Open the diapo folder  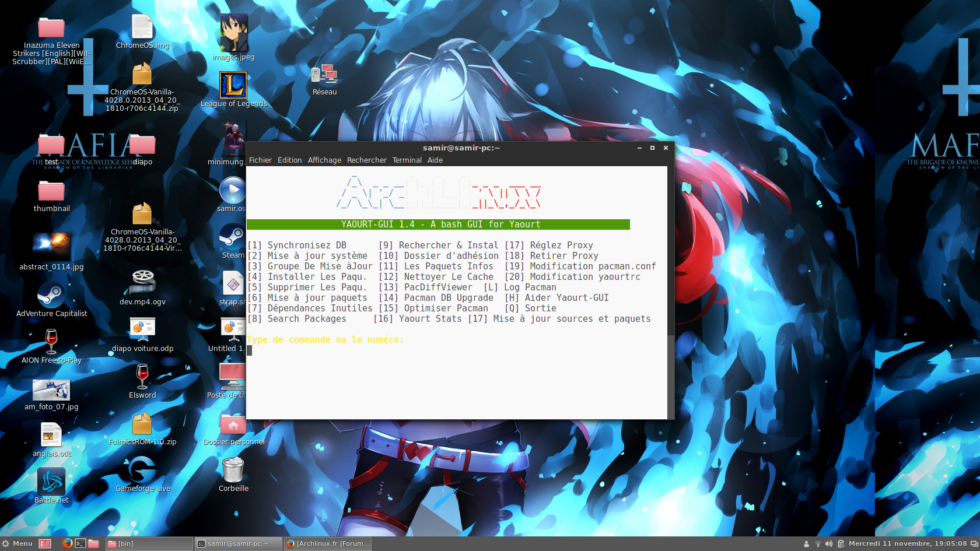(142, 145)
